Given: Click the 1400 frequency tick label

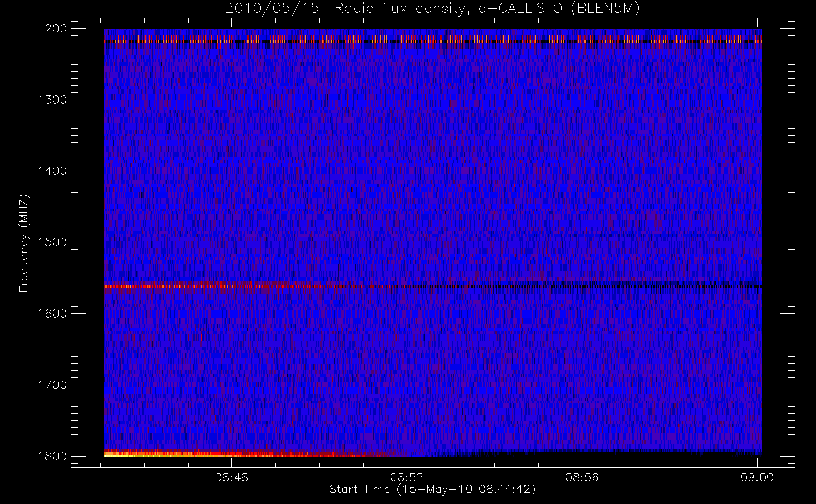Looking at the screenshot, I should 52,171.
